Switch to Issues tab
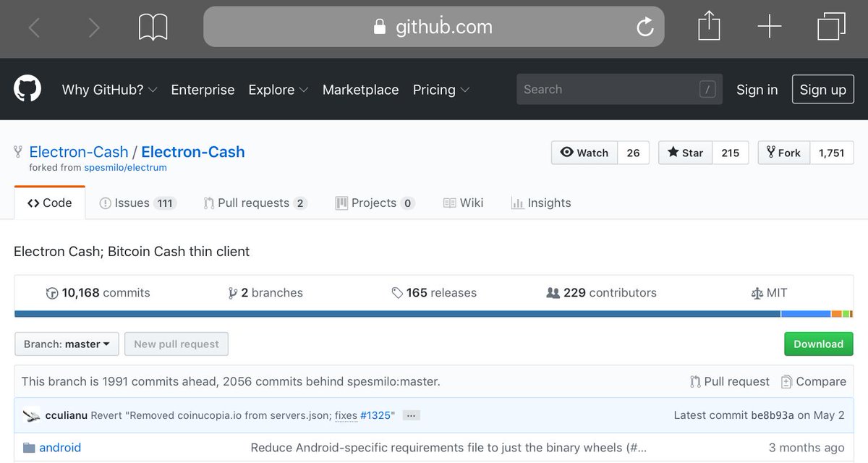This screenshot has width=868, height=463. (x=137, y=203)
